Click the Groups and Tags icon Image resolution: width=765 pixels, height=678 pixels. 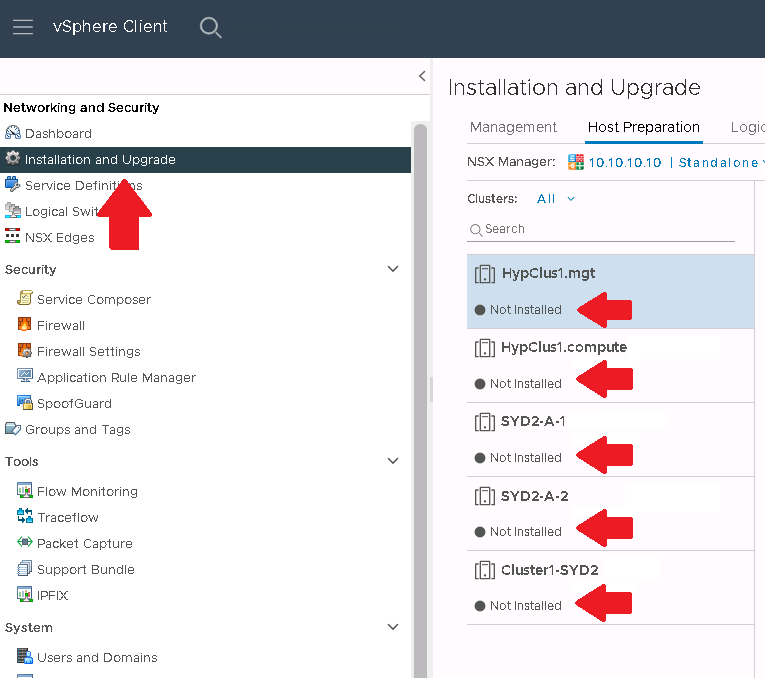pyautogui.click(x=13, y=429)
